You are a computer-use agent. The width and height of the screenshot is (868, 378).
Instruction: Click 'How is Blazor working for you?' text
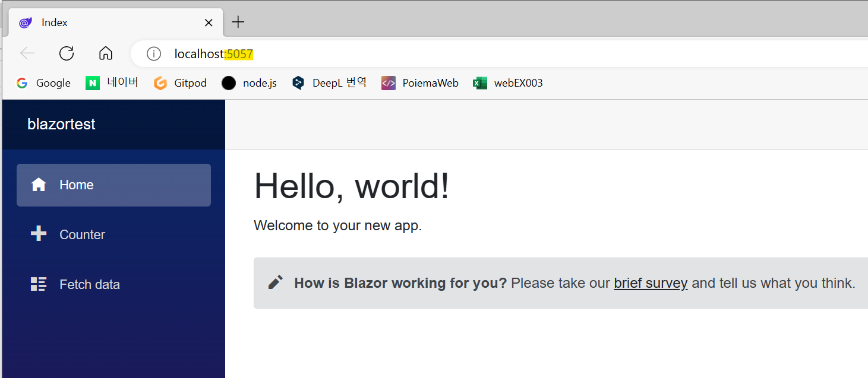400,283
